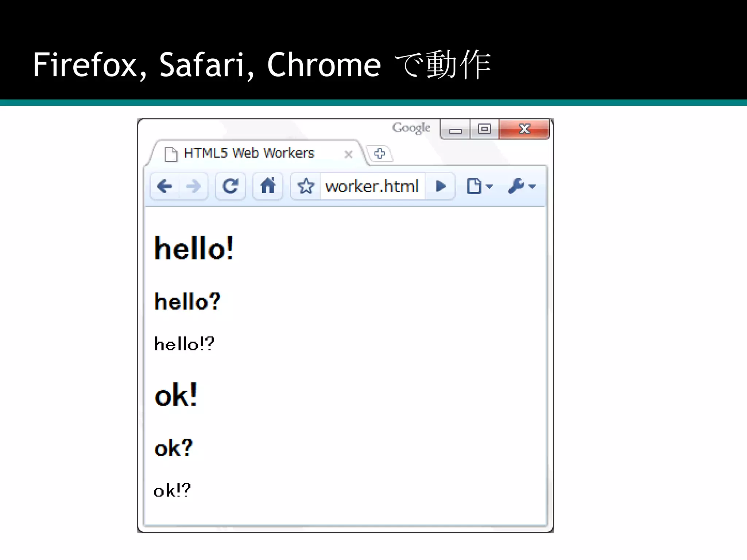Click the "ok?" heading
The height and width of the screenshot is (560, 747).
click(x=173, y=448)
